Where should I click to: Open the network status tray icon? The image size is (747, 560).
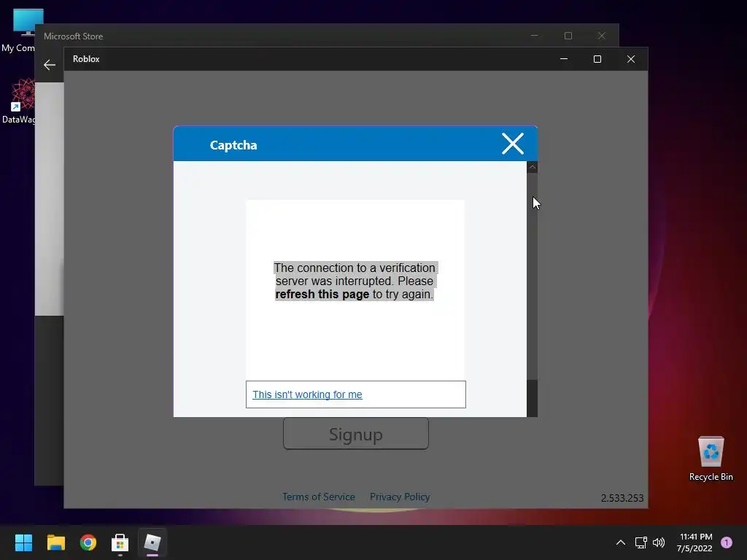[640, 542]
